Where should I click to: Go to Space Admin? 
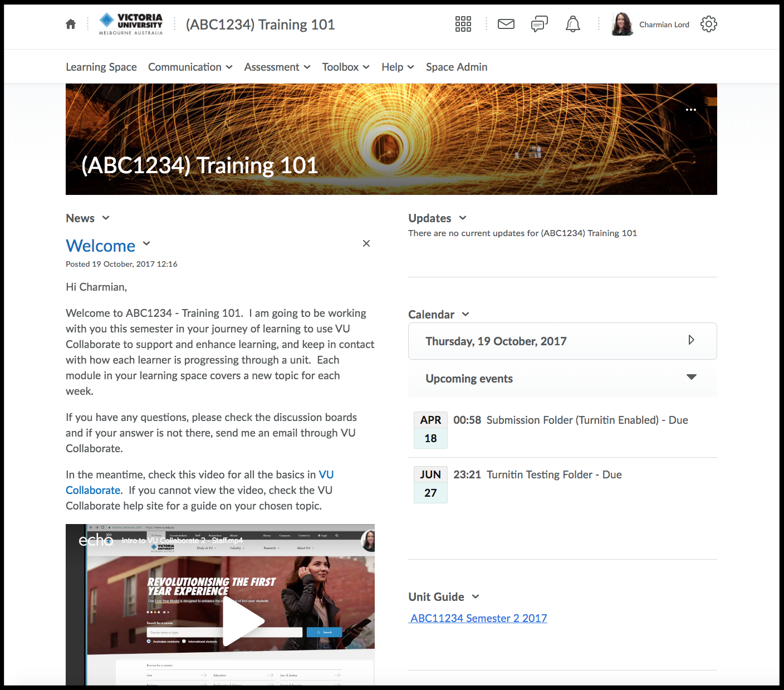456,67
